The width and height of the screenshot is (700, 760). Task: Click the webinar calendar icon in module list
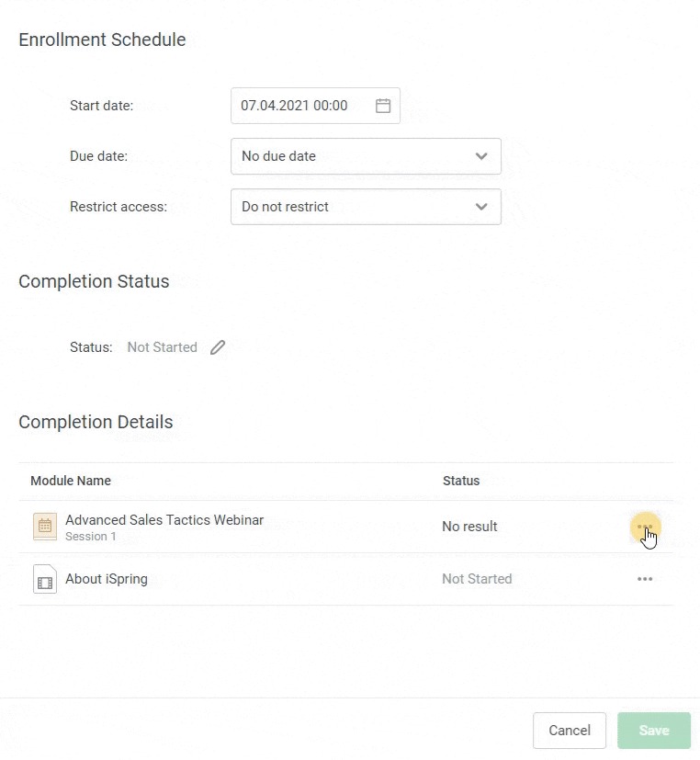point(45,527)
